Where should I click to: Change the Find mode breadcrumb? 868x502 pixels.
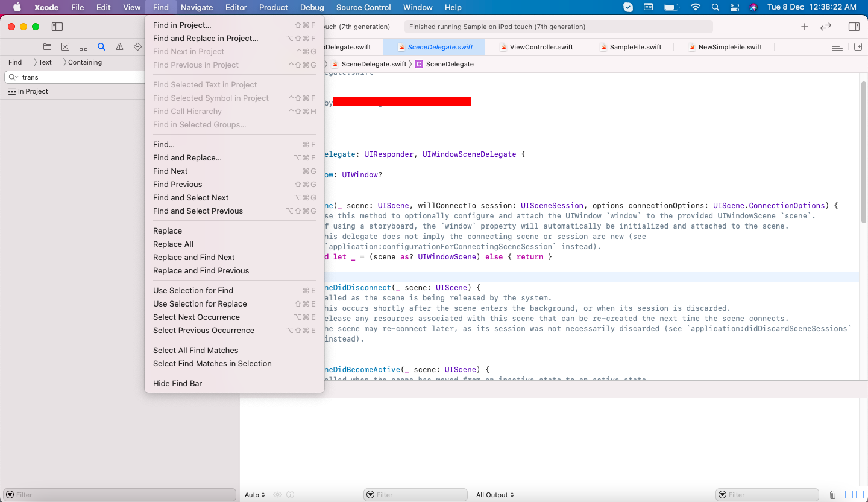tap(15, 62)
